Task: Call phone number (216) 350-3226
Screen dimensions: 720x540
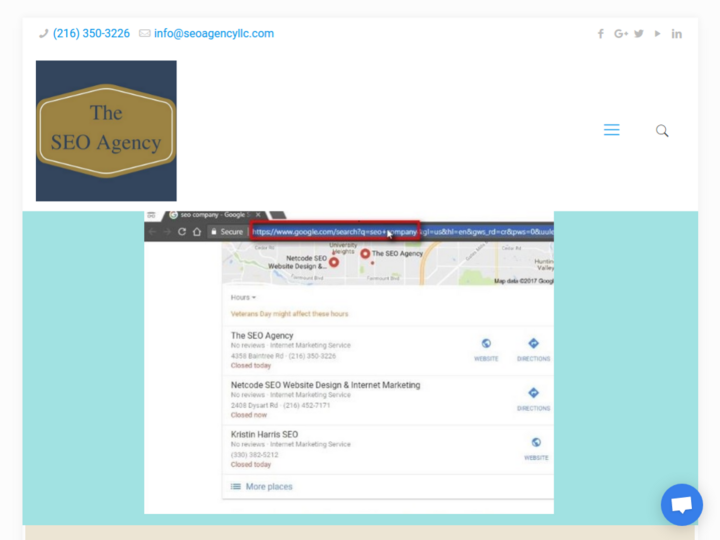Action: pyautogui.click(x=91, y=33)
